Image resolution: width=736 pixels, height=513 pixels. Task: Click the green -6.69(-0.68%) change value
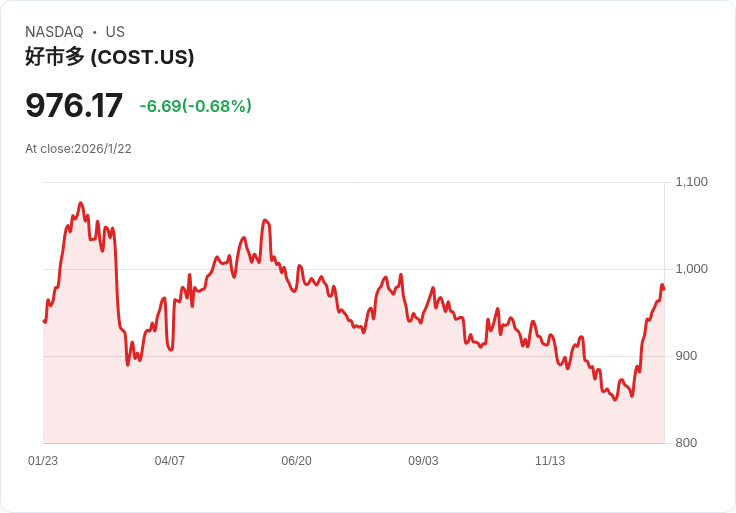click(x=195, y=106)
